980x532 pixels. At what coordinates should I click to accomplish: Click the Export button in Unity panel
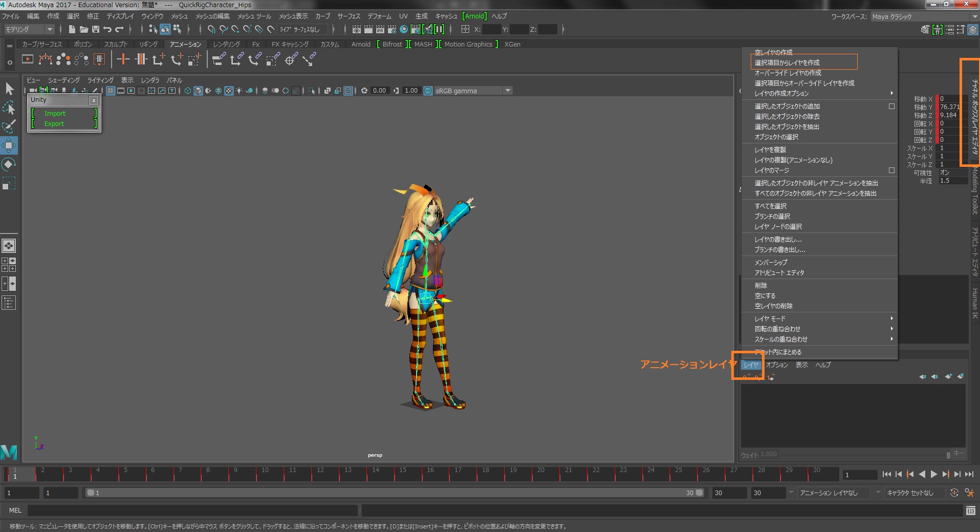(54, 123)
